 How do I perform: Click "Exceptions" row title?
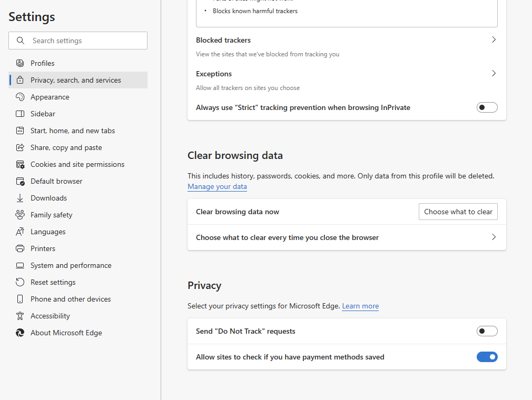214,74
